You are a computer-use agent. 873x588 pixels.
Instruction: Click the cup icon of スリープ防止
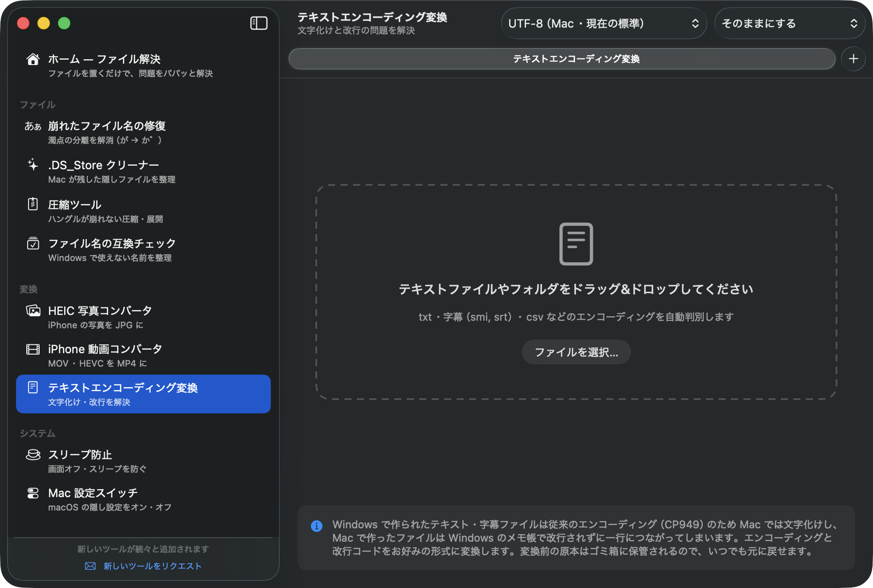(x=33, y=455)
